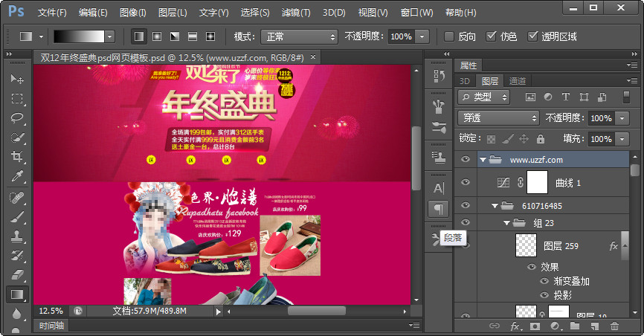The height and width of the screenshot is (336, 644).
Task: Choose the radial gradient style
Action: tap(157, 36)
